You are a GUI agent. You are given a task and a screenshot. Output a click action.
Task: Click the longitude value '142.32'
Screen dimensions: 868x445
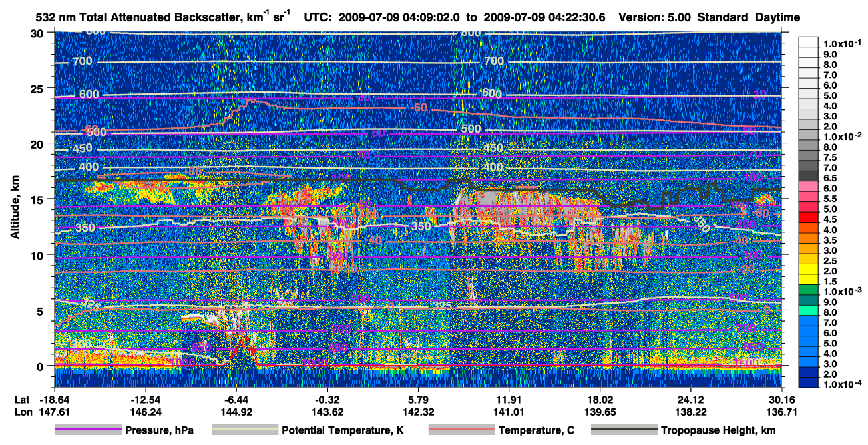pos(417,412)
